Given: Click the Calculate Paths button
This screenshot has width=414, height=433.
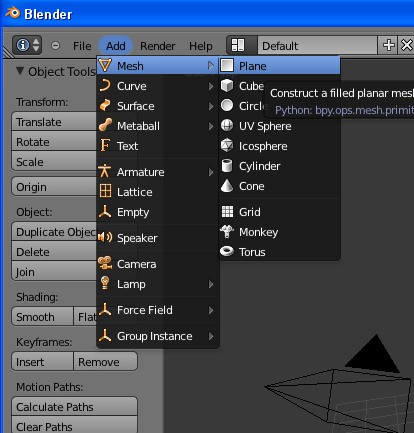Looking at the screenshot, I should [x=74, y=407].
